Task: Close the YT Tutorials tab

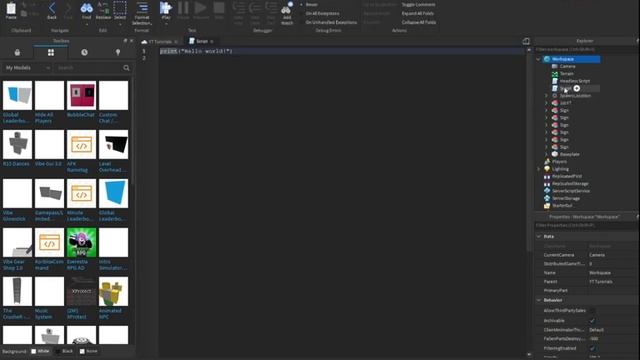Action: (176, 42)
